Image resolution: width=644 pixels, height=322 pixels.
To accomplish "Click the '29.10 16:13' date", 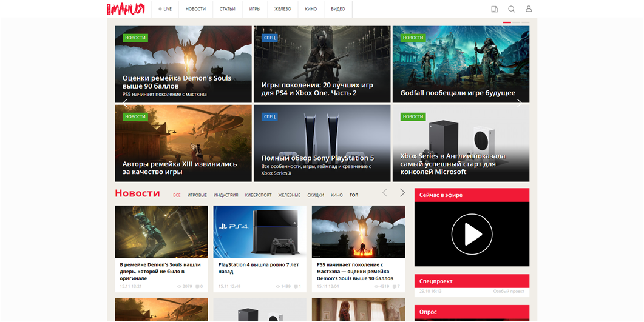I will coord(430,292).
